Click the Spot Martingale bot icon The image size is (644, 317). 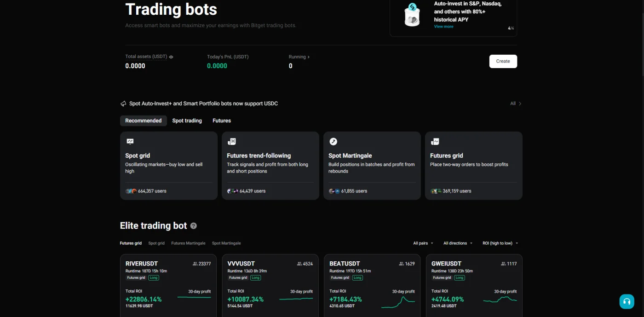[333, 142]
